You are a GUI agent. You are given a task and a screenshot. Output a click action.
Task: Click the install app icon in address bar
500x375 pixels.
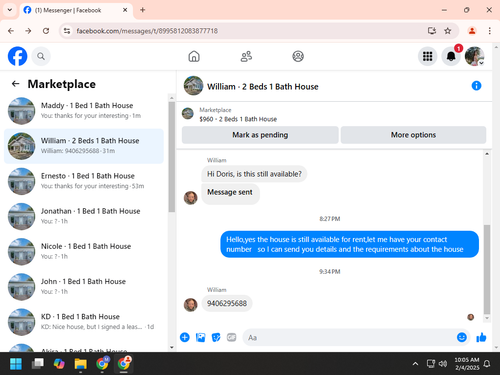click(x=432, y=31)
